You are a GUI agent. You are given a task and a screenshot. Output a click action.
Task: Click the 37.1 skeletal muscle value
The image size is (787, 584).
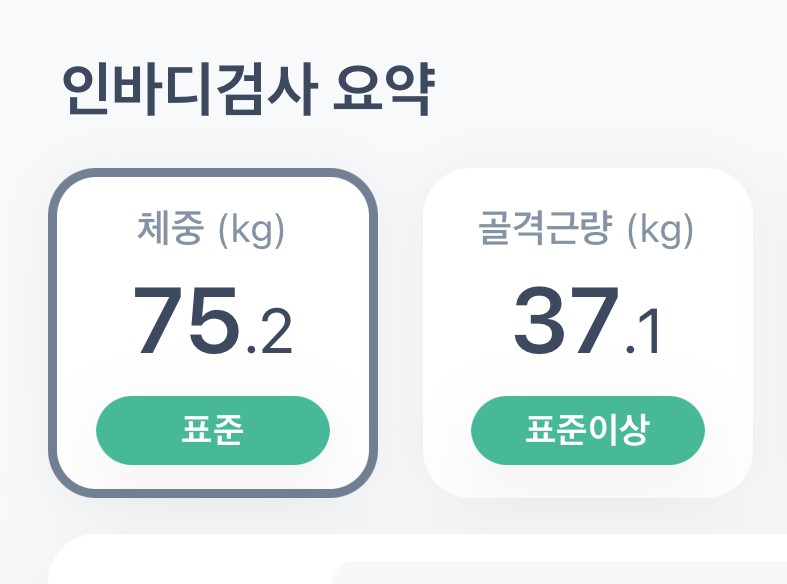[588, 323]
